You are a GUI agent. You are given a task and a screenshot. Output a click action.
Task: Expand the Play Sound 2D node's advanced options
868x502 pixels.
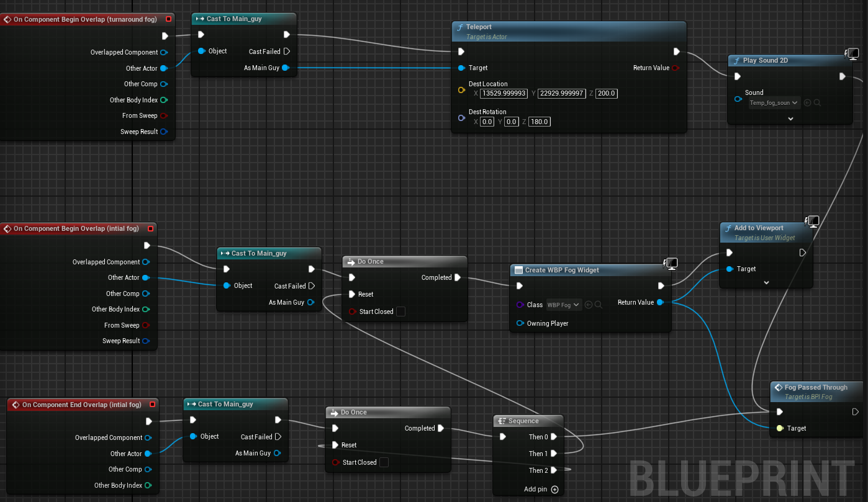(791, 118)
